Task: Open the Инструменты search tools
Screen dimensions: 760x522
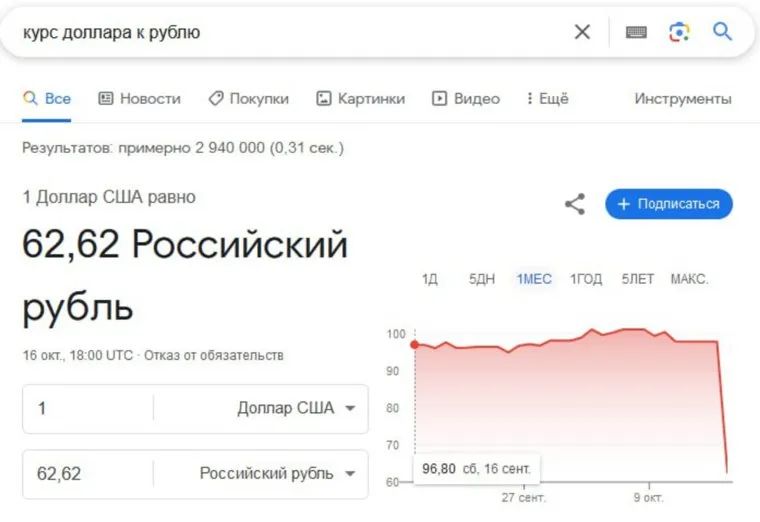Action: (x=683, y=98)
